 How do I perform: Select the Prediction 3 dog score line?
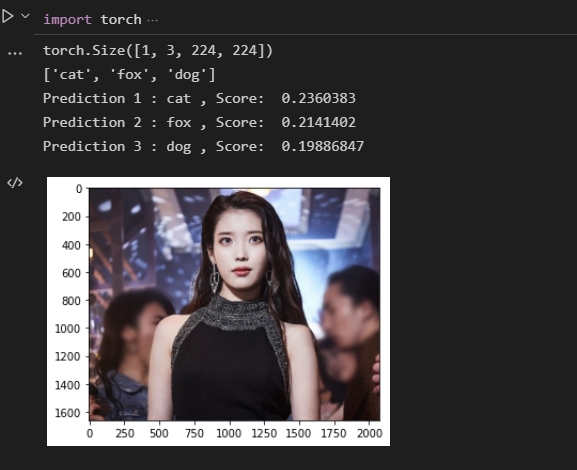(x=203, y=146)
